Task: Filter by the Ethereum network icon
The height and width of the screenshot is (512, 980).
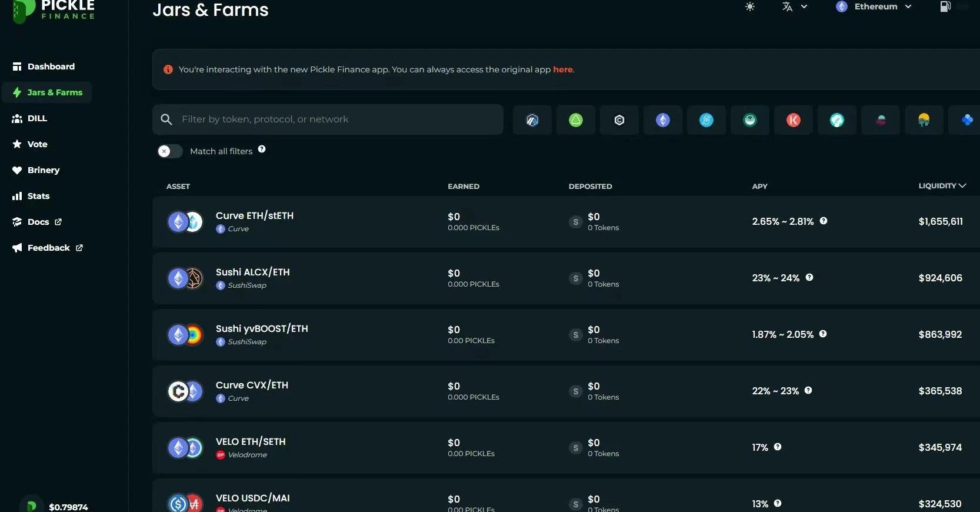Action: click(x=662, y=120)
